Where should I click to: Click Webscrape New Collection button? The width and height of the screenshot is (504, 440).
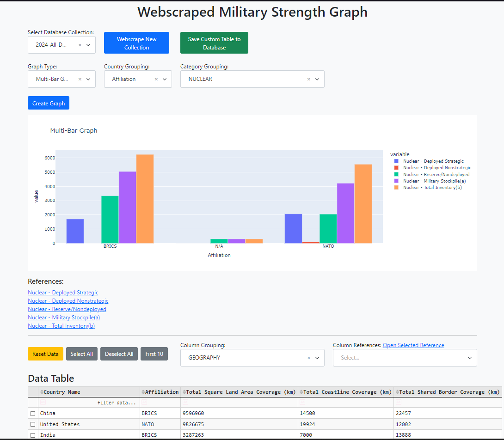[136, 43]
